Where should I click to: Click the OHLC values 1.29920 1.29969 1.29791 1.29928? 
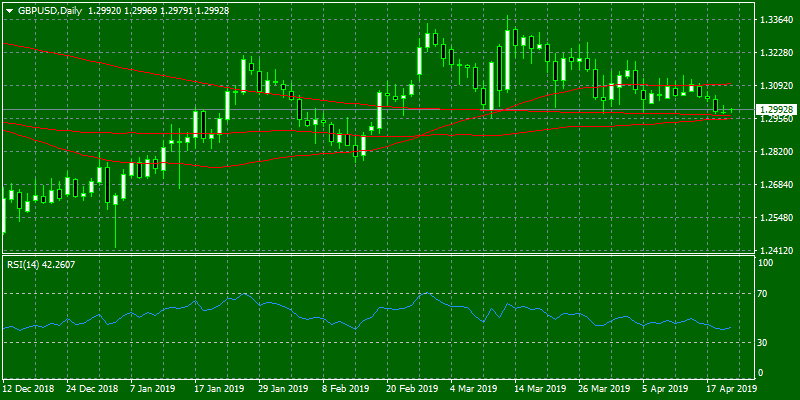point(158,10)
